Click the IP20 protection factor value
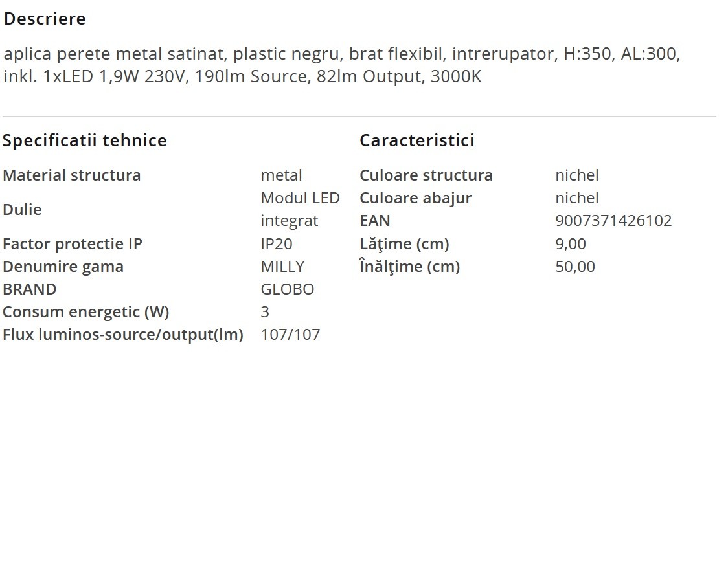The width and height of the screenshot is (728, 582). pos(277,244)
